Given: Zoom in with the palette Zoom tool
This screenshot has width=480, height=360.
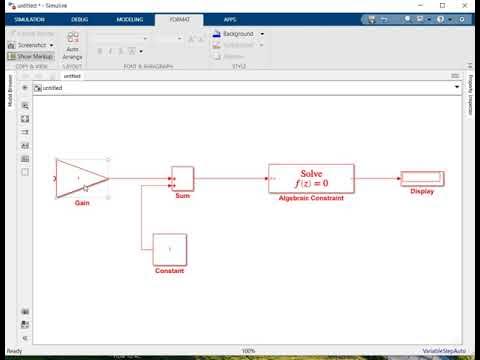Looking at the screenshot, I should tap(25, 106).
